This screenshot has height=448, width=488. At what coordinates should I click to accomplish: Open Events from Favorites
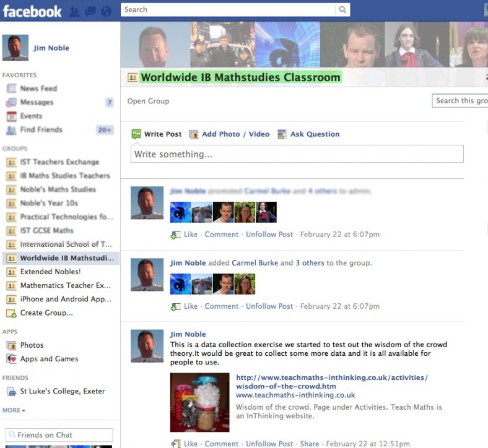pos(31,116)
